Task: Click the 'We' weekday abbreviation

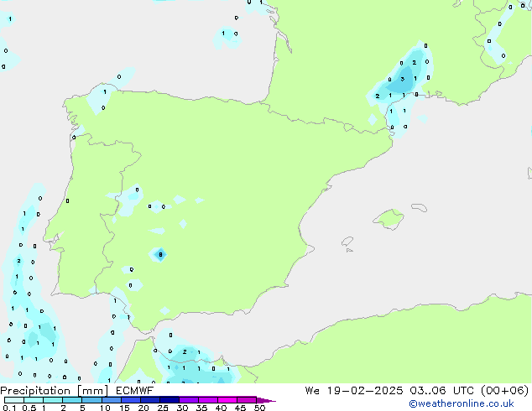Action: pyautogui.click(x=312, y=391)
